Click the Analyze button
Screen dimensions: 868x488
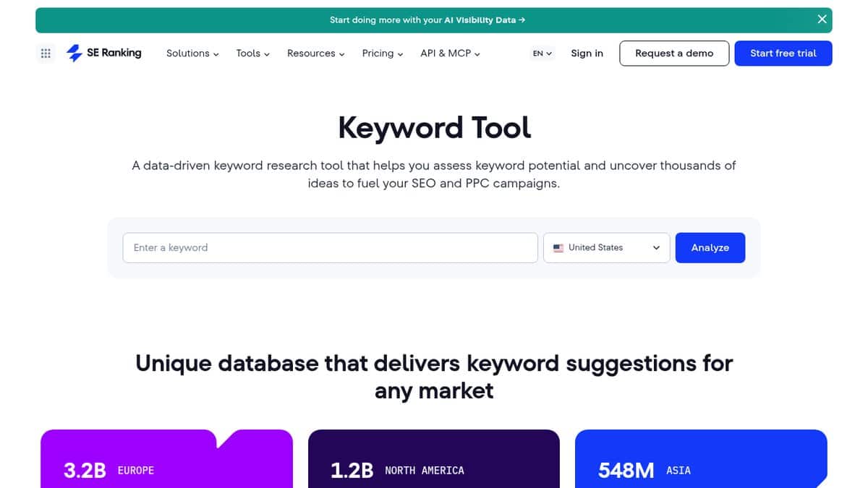710,247
